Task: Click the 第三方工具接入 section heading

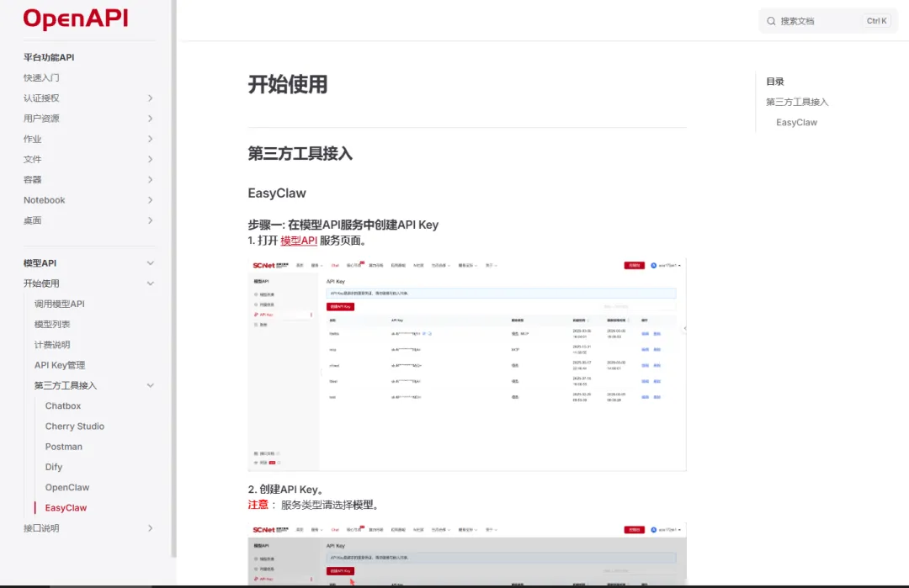Action: tap(300, 153)
